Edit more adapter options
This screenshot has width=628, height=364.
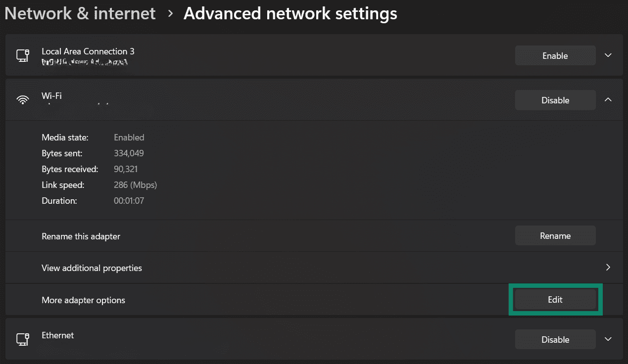click(555, 300)
